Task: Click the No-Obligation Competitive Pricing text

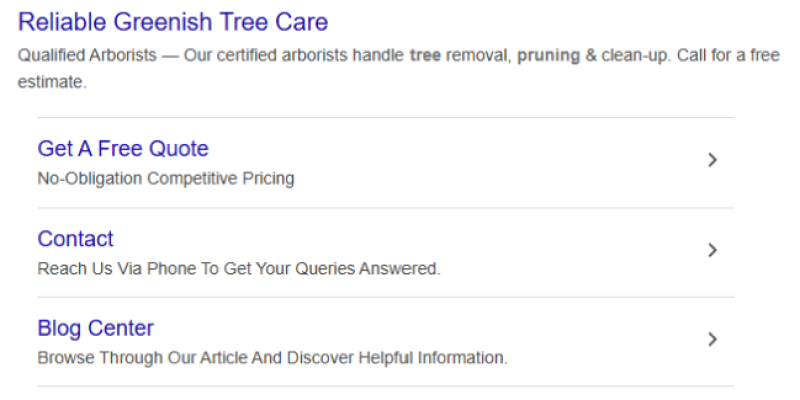Action: (x=166, y=179)
